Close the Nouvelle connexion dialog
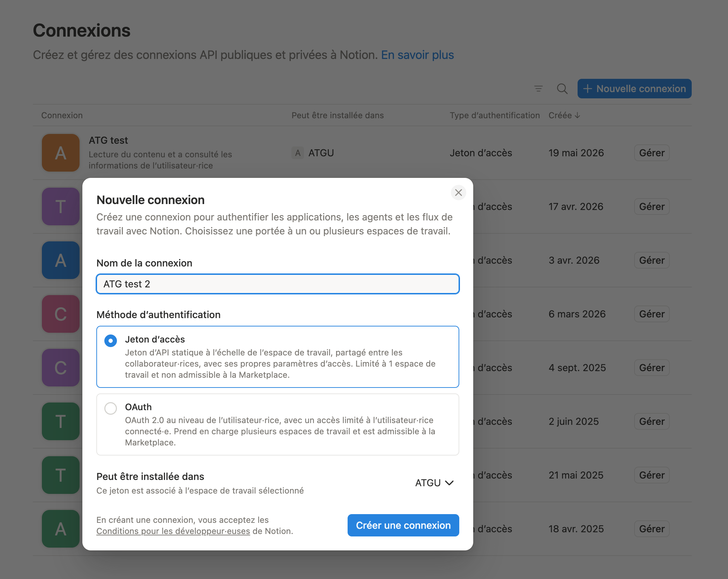728x579 pixels. [x=458, y=193]
